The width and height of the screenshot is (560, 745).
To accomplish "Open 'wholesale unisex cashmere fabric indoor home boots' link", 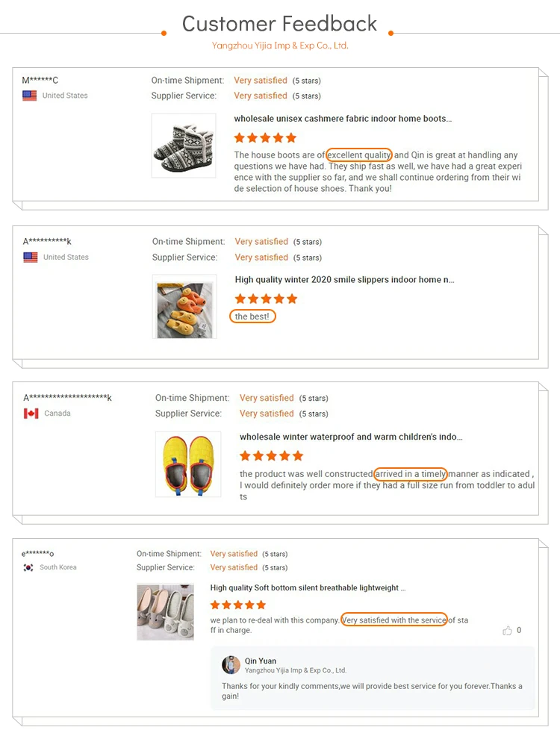I will (x=343, y=119).
